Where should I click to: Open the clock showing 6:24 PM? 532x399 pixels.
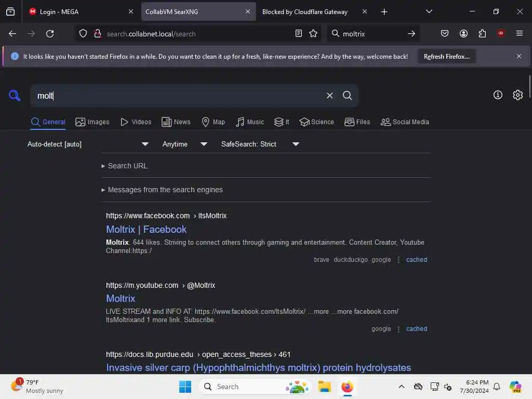pos(474,387)
